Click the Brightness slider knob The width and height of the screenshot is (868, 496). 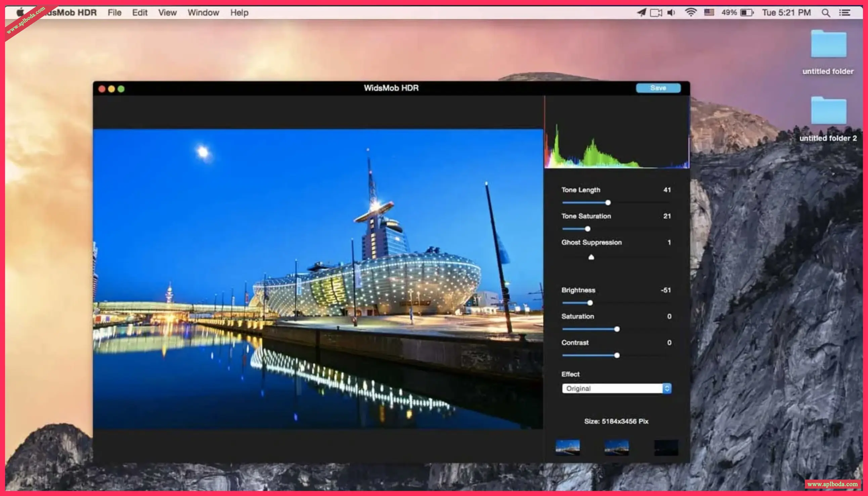tap(590, 303)
